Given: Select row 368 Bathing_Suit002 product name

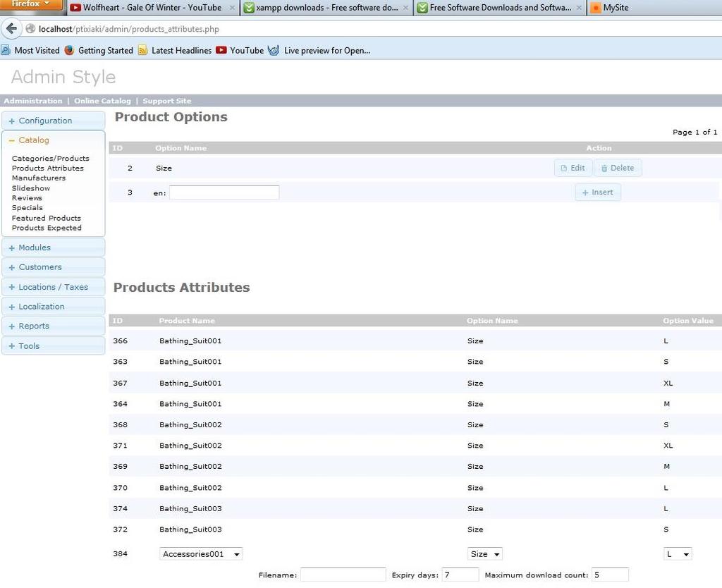Looking at the screenshot, I should [x=190, y=424].
